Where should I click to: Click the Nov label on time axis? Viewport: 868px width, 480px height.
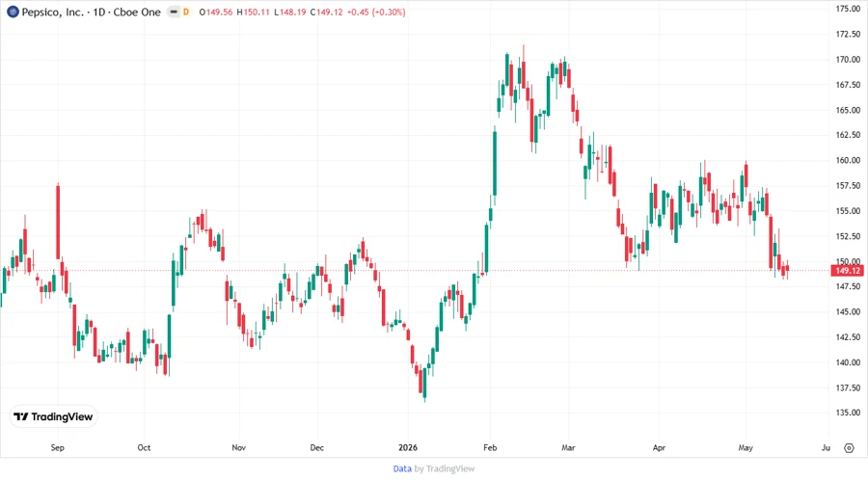point(238,447)
